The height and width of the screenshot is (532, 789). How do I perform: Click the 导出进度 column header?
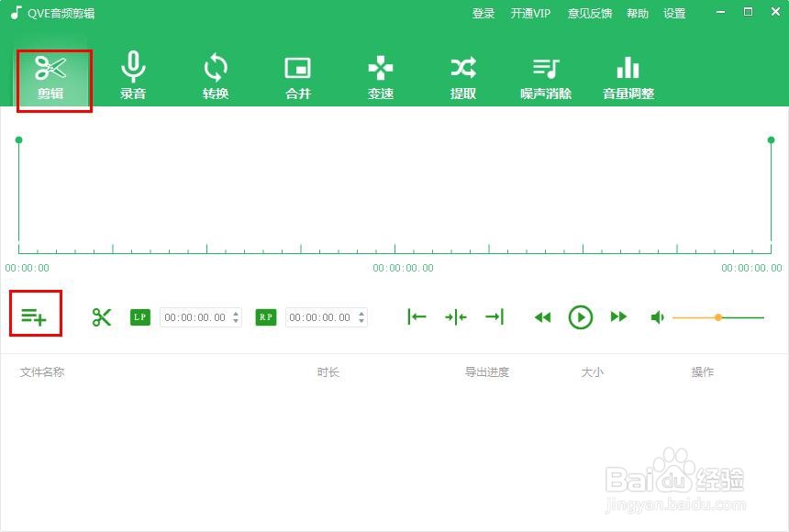click(487, 372)
